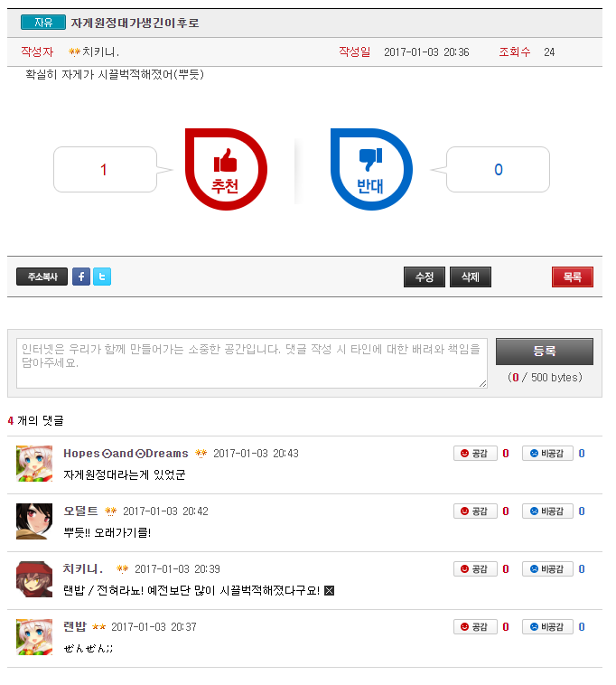Focus the comment text area
Screen dimensions: 616x685
tap(252, 363)
